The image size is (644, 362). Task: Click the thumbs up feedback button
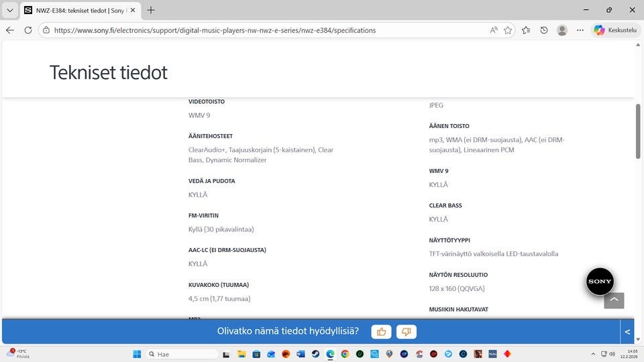pyautogui.click(x=381, y=332)
